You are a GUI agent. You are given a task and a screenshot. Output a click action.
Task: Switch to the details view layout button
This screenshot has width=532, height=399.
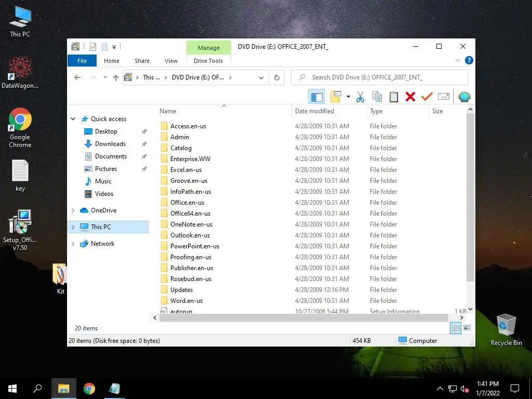[456, 328]
